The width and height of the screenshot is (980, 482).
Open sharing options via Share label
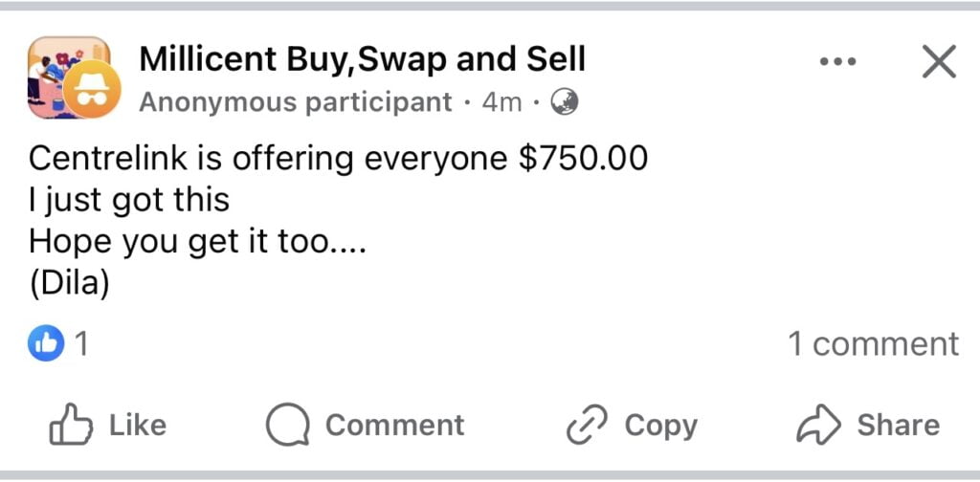click(x=898, y=426)
